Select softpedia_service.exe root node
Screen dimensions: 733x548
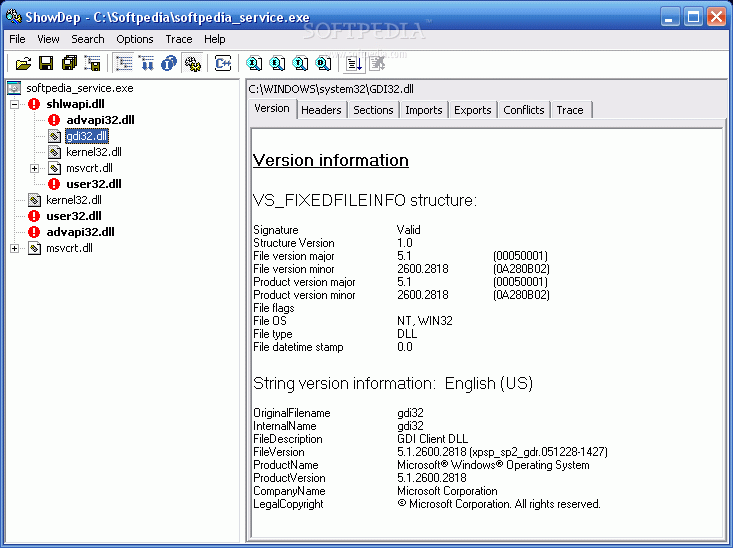click(79, 88)
